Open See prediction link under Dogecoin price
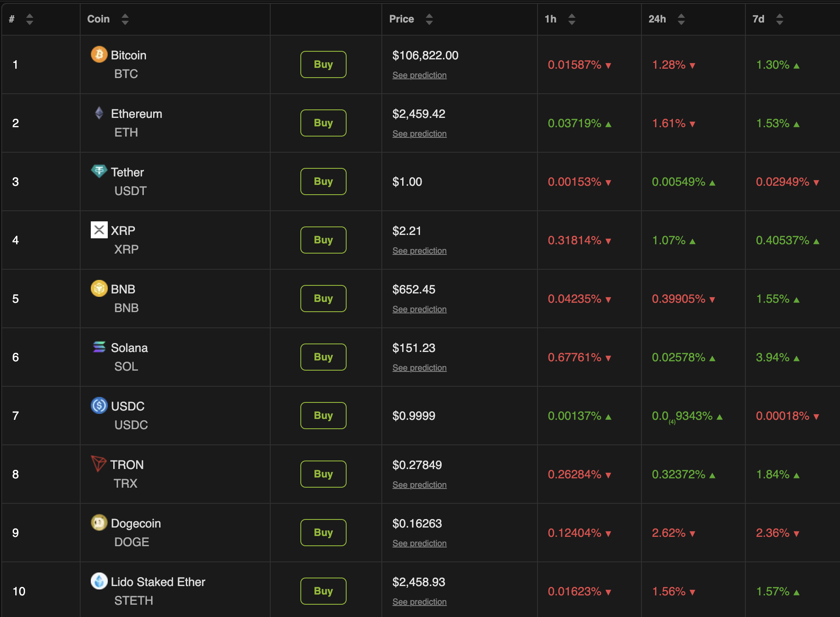Viewport: 840px width, 617px height. click(x=419, y=543)
